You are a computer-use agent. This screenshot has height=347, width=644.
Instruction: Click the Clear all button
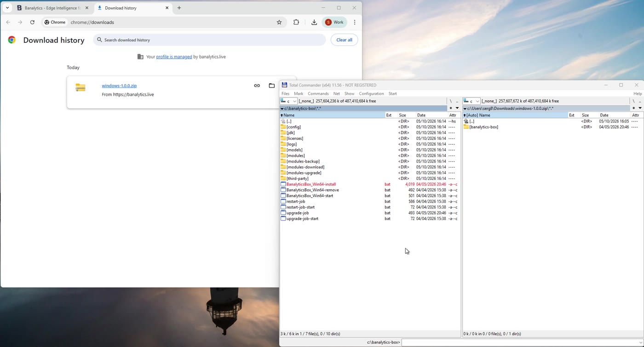[344, 40]
